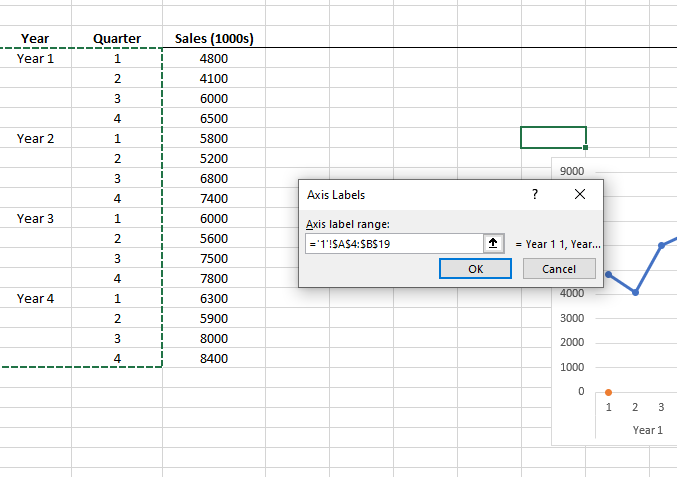This screenshot has height=477, width=677.
Task: Close the Axis Labels dialog
Action: click(580, 195)
